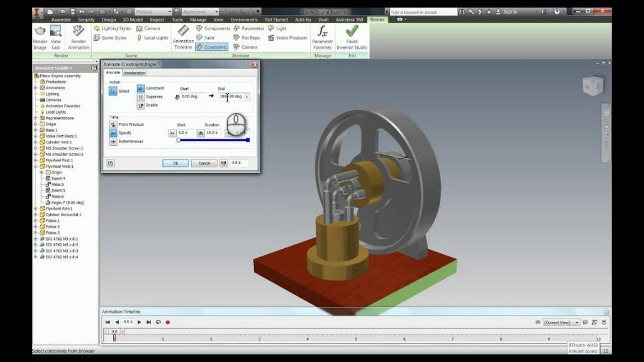The image size is (644, 362).
Task: Open the Animation Timeline tool
Action: (x=183, y=37)
